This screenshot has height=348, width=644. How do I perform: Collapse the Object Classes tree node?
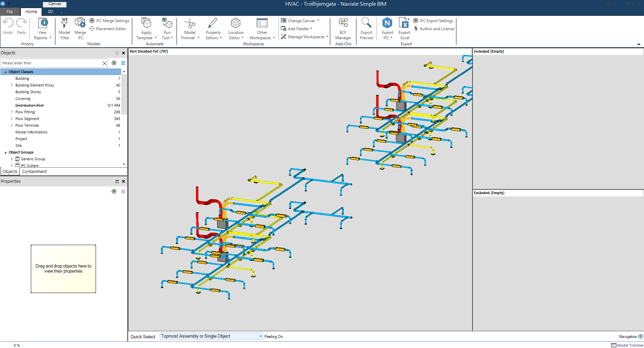pos(5,71)
